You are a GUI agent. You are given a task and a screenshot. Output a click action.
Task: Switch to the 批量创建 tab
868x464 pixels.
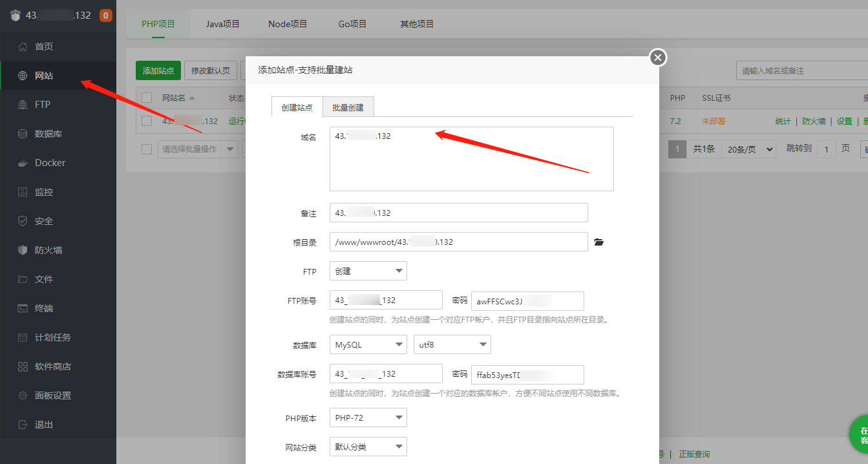coord(348,107)
